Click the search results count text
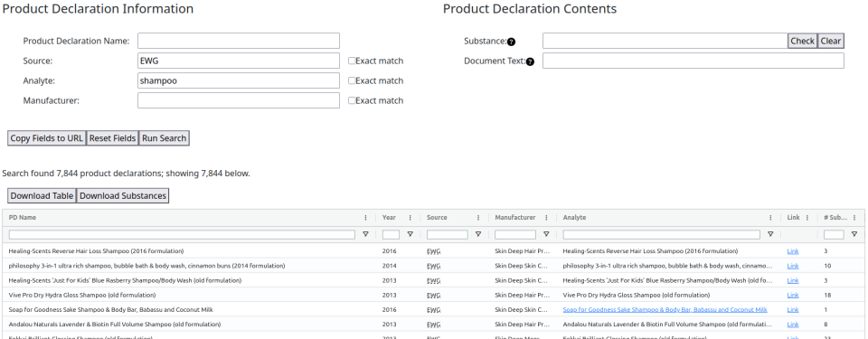The width and height of the screenshot is (868, 339). point(127,174)
